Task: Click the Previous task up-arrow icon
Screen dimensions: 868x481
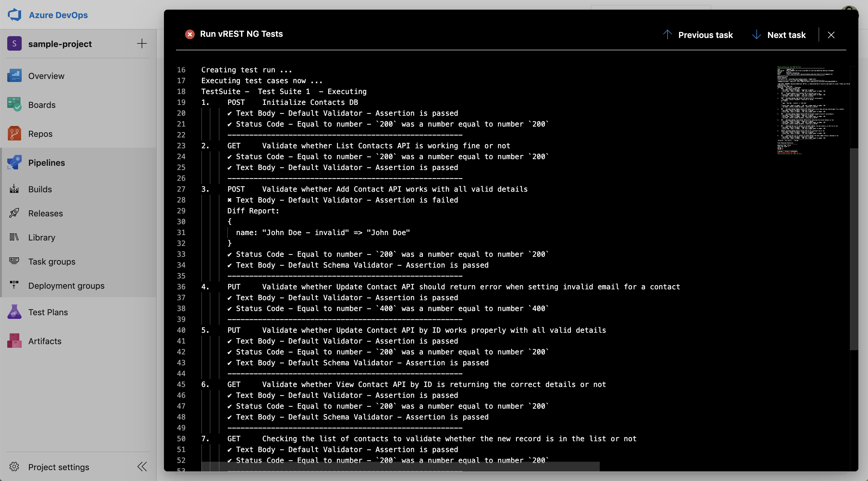Action: click(x=668, y=34)
